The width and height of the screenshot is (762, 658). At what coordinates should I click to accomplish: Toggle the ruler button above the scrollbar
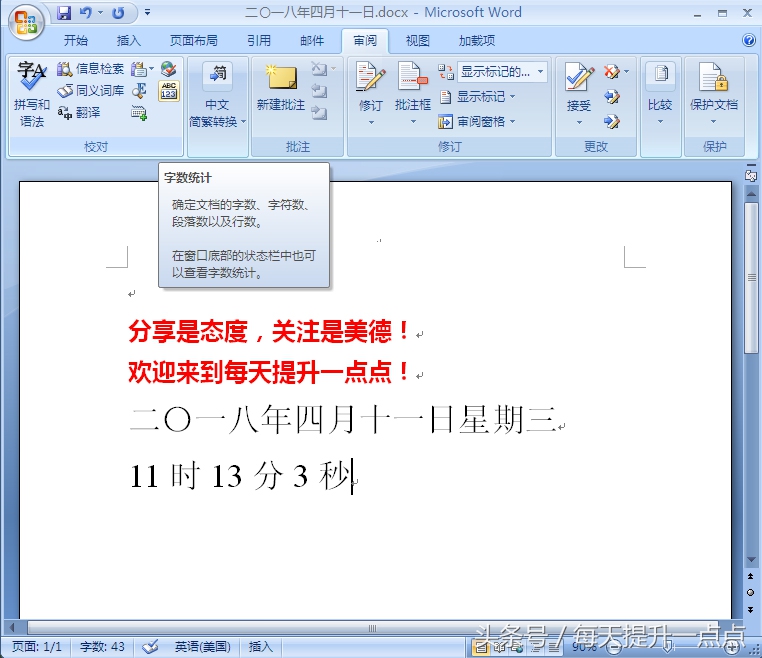(x=751, y=175)
